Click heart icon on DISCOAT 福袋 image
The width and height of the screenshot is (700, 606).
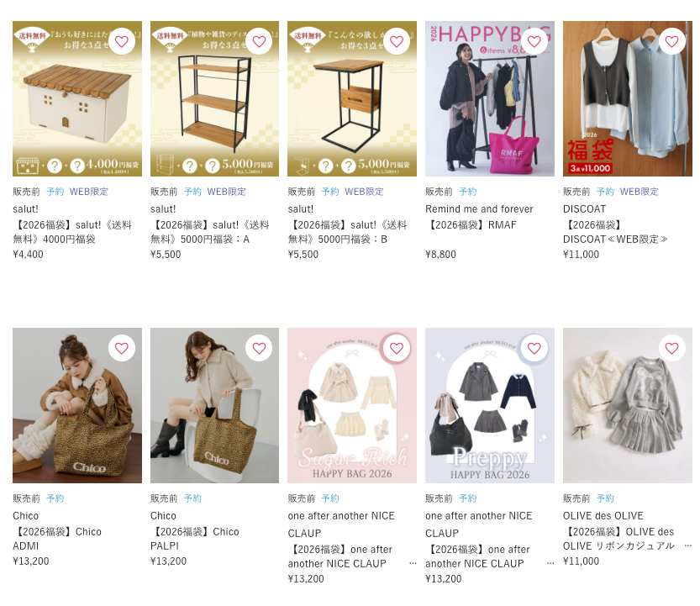click(672, 41)
